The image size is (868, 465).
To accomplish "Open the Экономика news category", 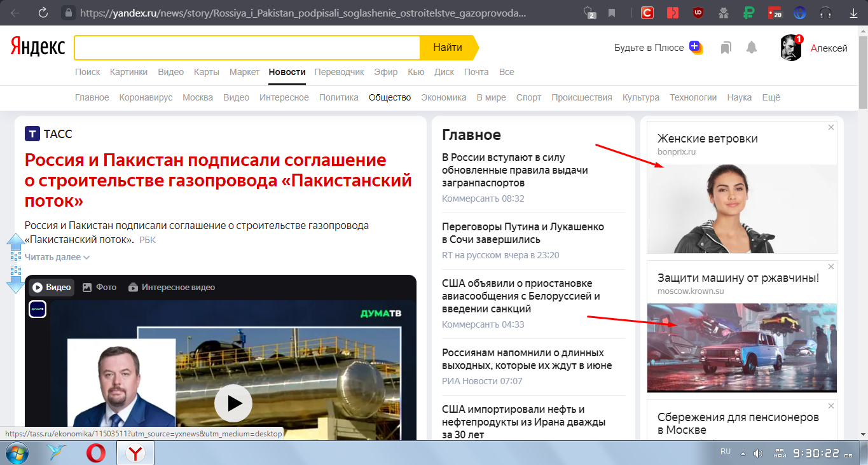I will tap(444, 97).
